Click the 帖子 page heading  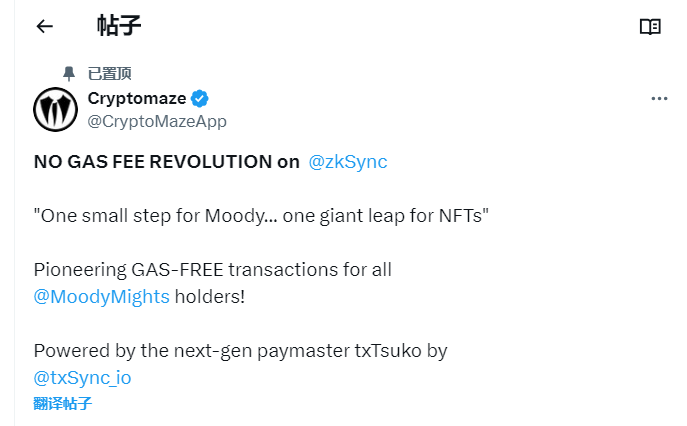[x=118, y=26]
